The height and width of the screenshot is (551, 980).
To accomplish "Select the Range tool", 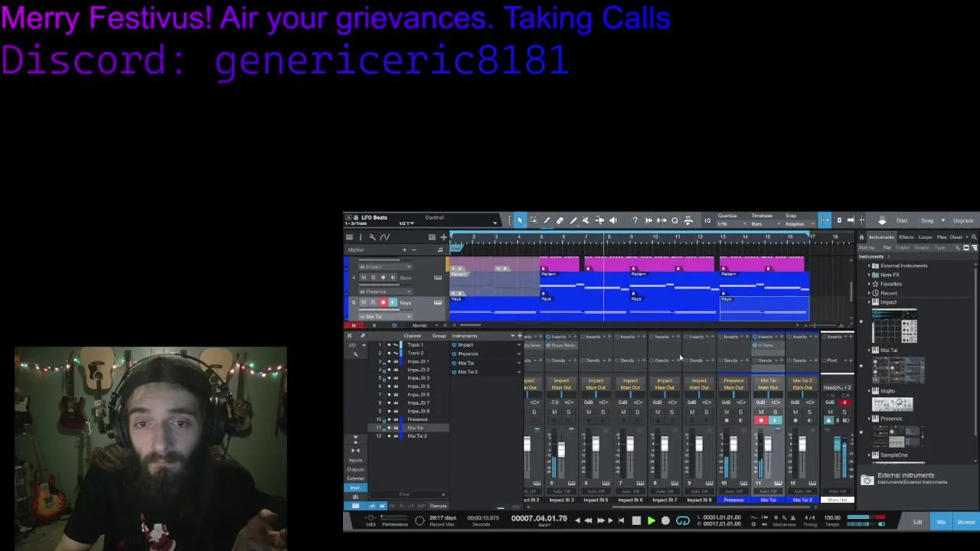I will (x=534, y=220).
